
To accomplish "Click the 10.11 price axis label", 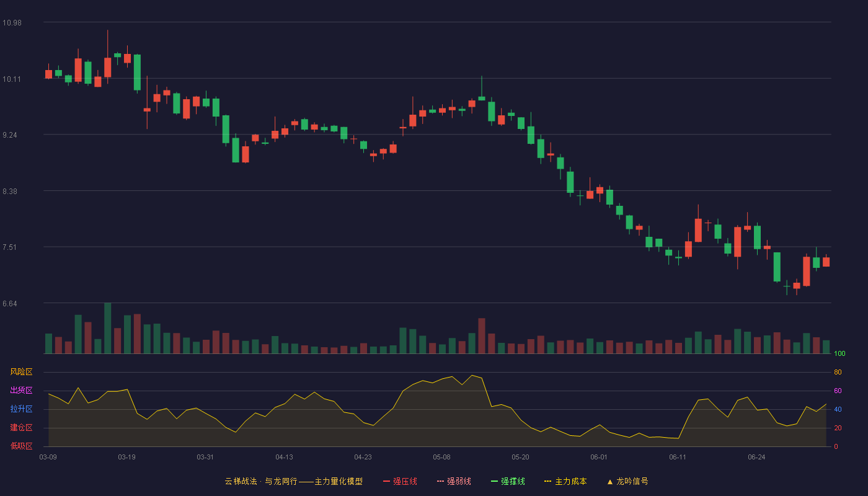I will pyautogui.click(x=12, y=79).
